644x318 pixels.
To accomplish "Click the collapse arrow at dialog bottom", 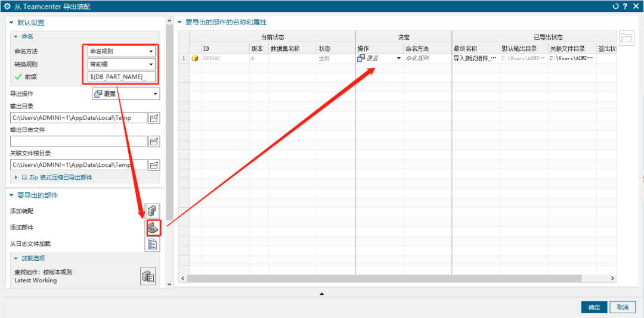I will [x=321, y=294].
